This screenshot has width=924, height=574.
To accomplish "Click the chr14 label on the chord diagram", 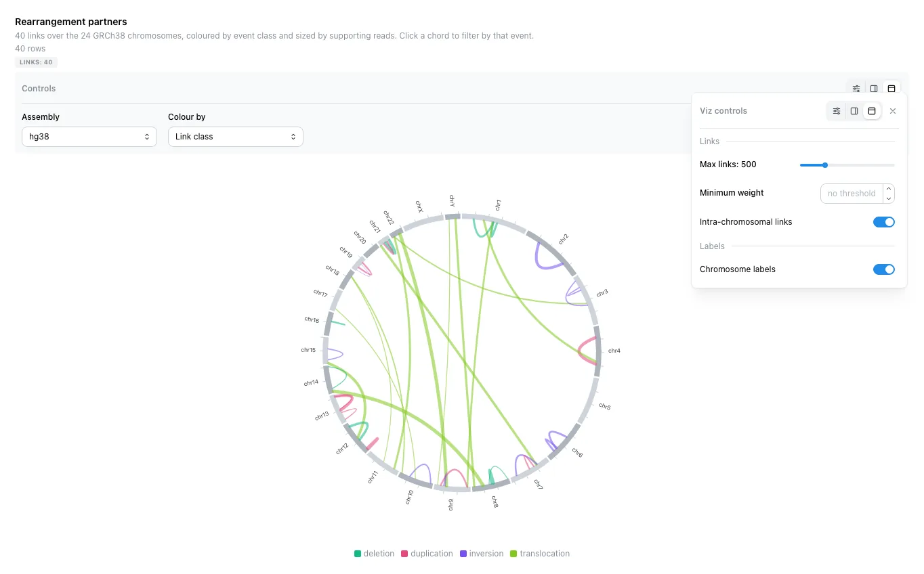I will [x=311, y=382].
